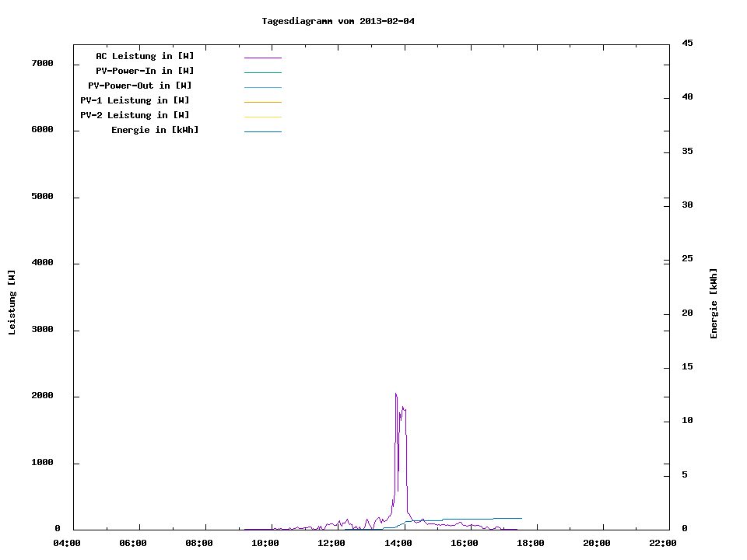
Task: Click the 10 right axis tick label
Action: (687, 421)
